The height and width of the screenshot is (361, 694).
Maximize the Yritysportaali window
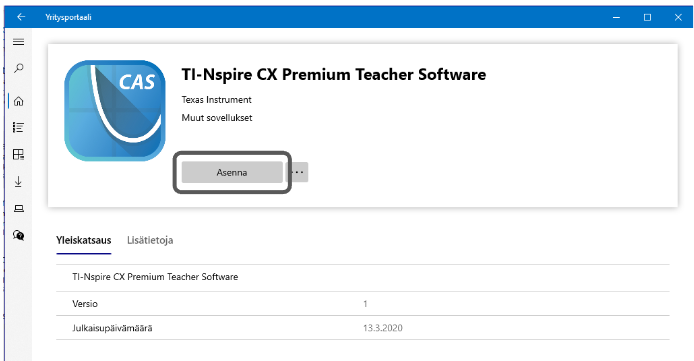tap(648, 17)
